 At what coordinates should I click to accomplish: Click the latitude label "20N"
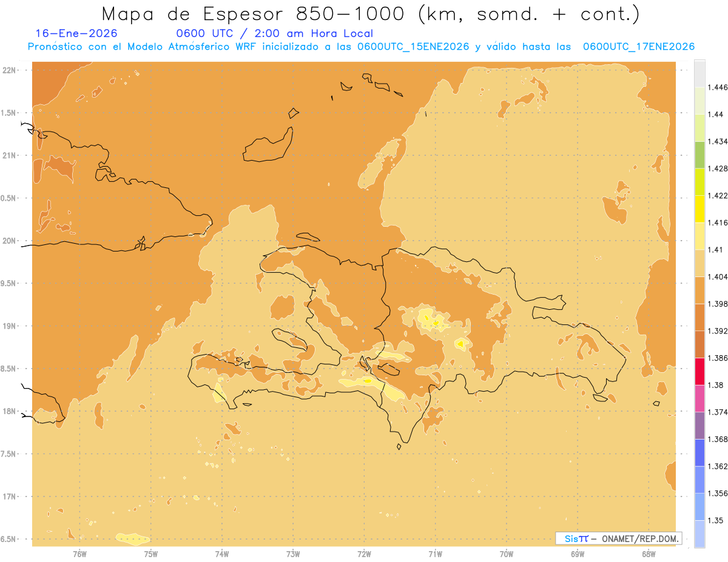tap(10, 241)
